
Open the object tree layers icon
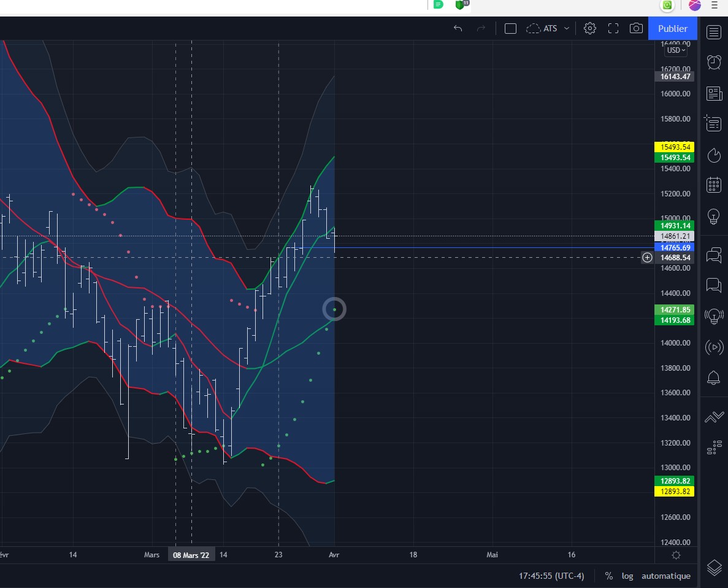click(x=714, y=568)
